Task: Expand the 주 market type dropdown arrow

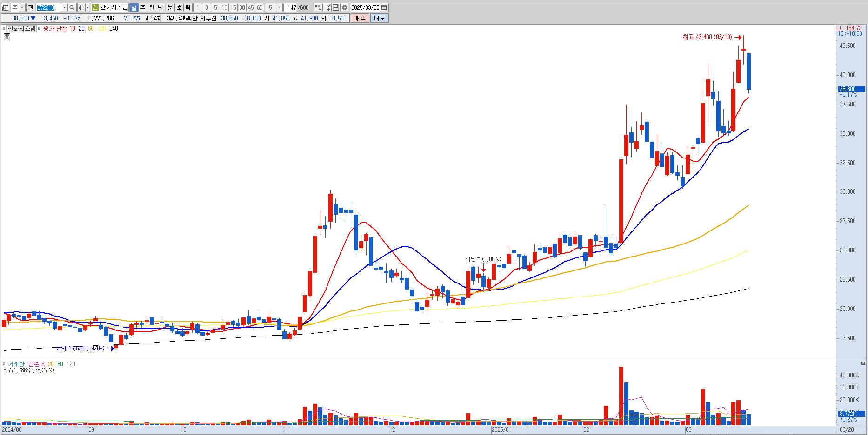Action: (22, 7)
